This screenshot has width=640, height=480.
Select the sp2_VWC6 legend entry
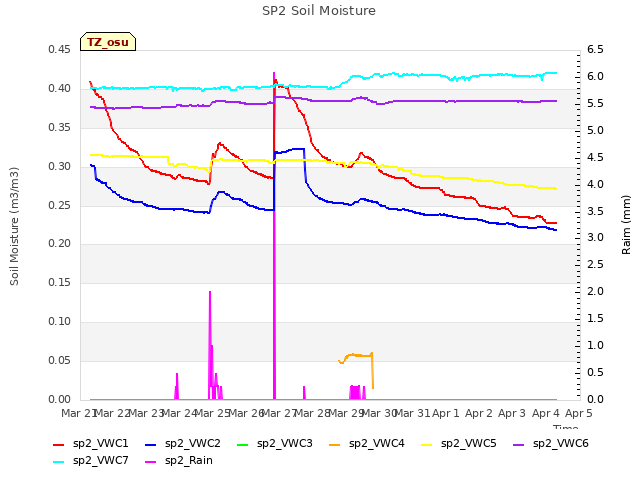point(551,443)
